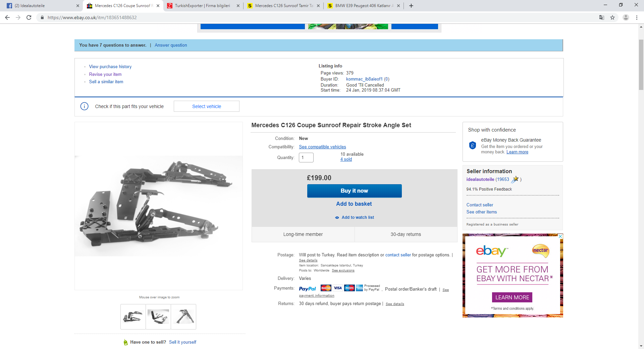Click Sell it yourself link
644x349 pixels.
(182, 342)
